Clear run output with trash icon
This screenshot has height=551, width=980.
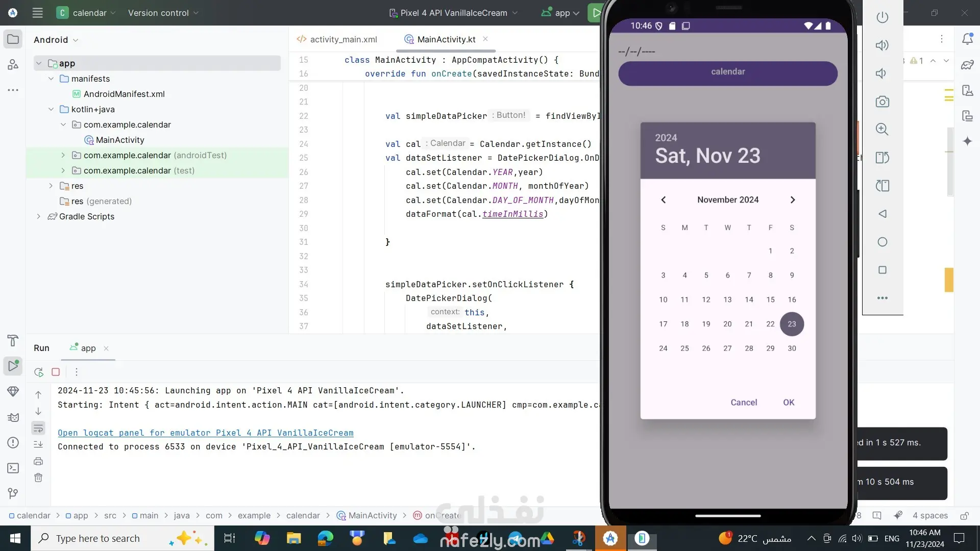[x=38, y=478]
